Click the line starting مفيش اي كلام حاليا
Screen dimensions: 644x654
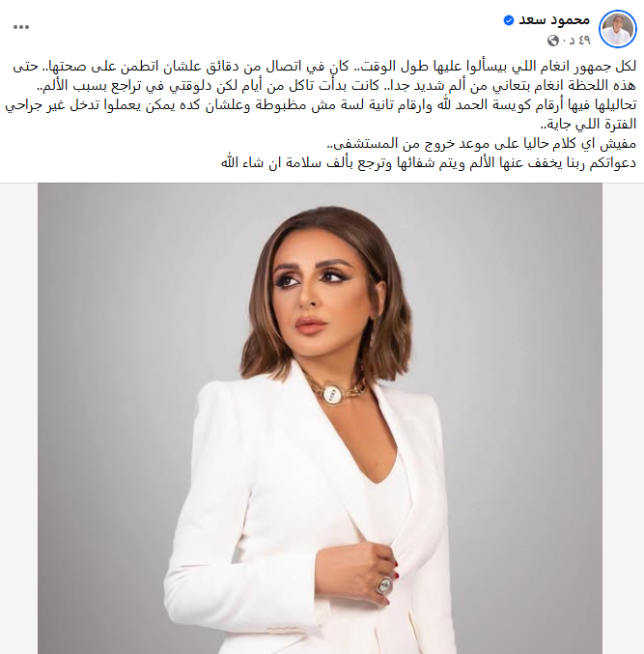click(x=482, y=144)
